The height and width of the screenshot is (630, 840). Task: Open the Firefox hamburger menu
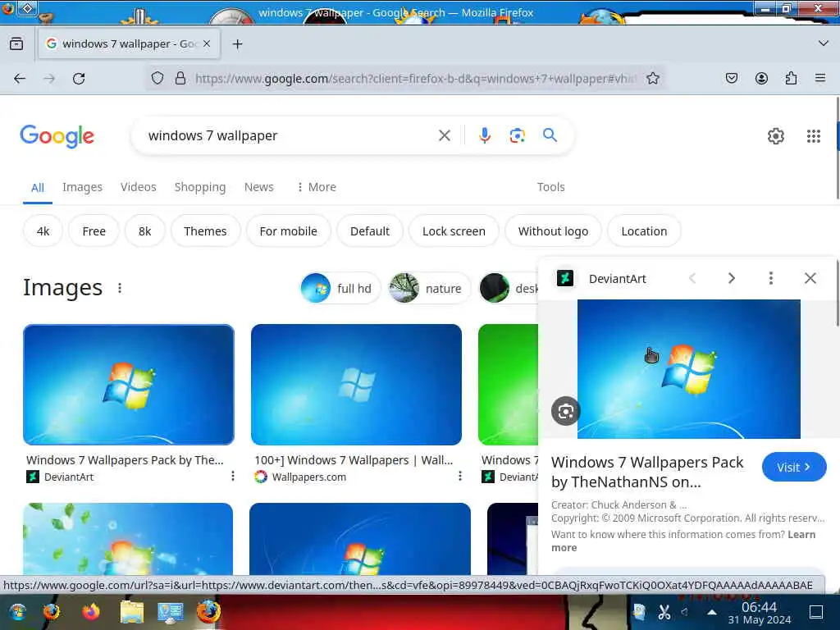(820, 78)
